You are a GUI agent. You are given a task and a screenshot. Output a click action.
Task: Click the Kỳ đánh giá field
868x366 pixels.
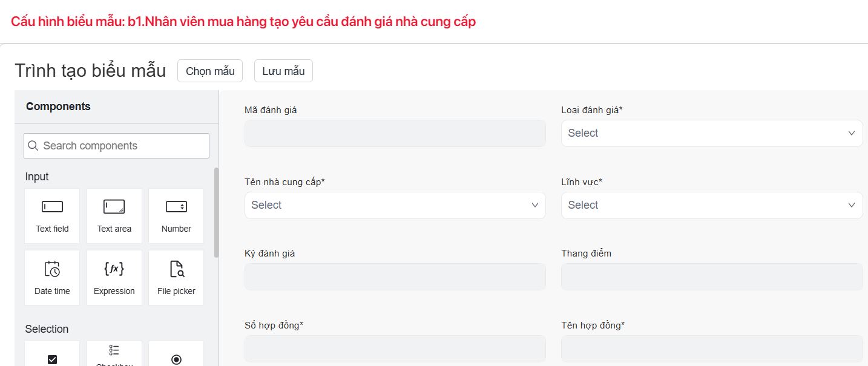click(x=395, y=276)
